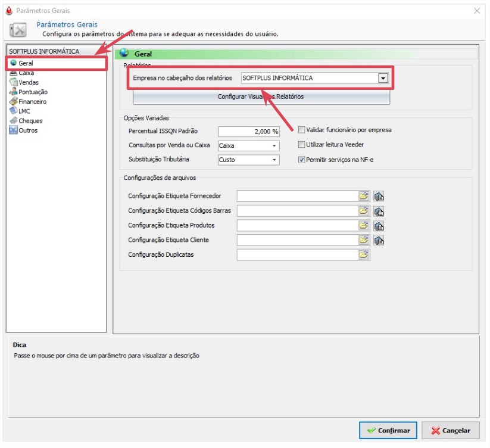
Task: Click the Substituição Tributária label
Action: coord(159,159)
